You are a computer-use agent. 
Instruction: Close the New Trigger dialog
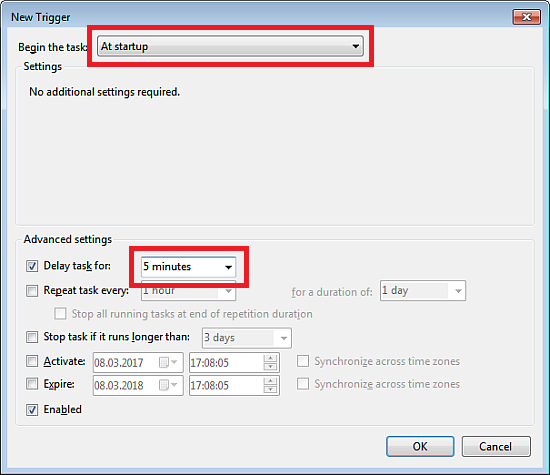click(x=526, y=17)
